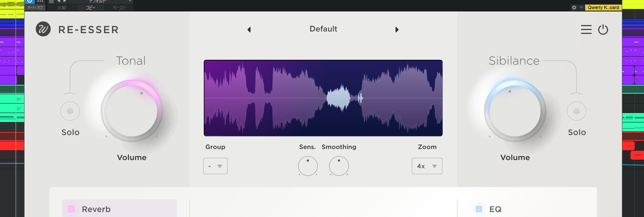Toggle the Sibilance Solo button

(576, 111)
